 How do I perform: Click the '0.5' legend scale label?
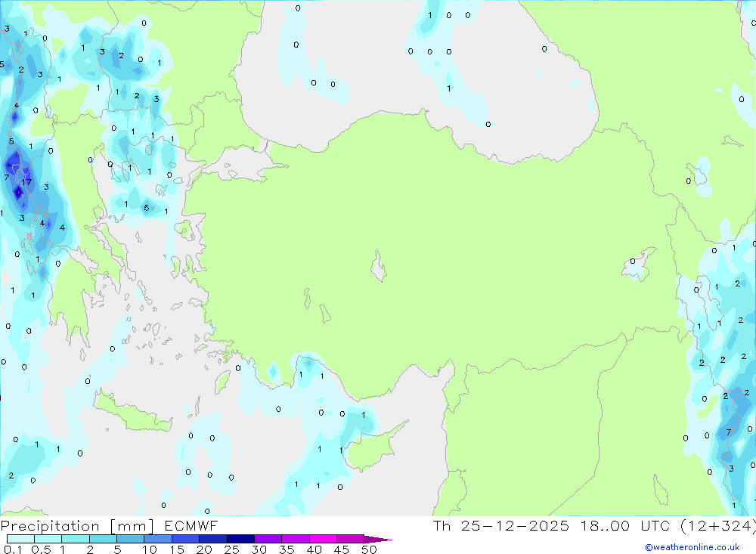(x=41, y=549)
